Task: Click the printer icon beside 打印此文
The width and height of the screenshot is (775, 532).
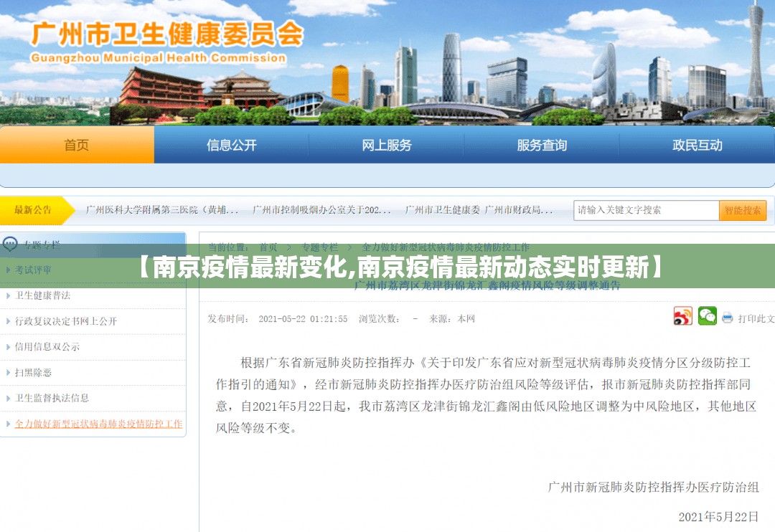Action: 727,318
